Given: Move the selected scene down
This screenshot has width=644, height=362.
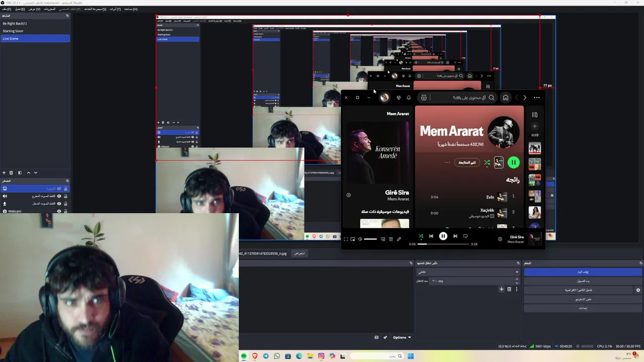Looking at the screenshot, I should [35, 172].
